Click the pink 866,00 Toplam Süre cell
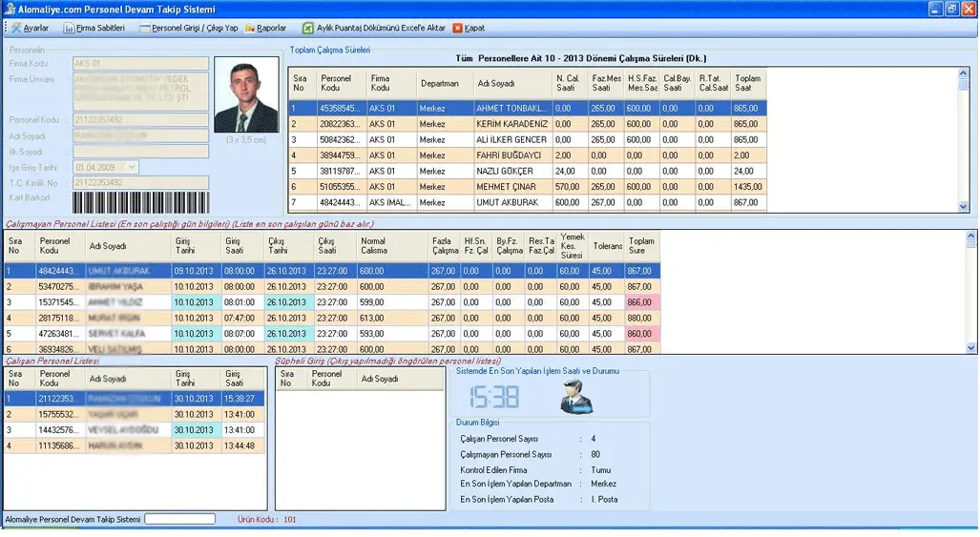Screen dimensions: 980x537 tap(642, 302)
